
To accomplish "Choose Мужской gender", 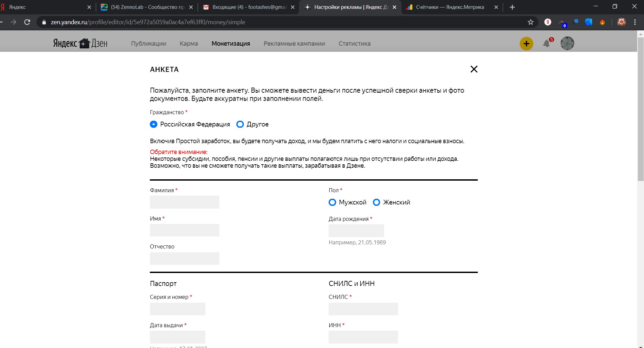I will 332,202.
